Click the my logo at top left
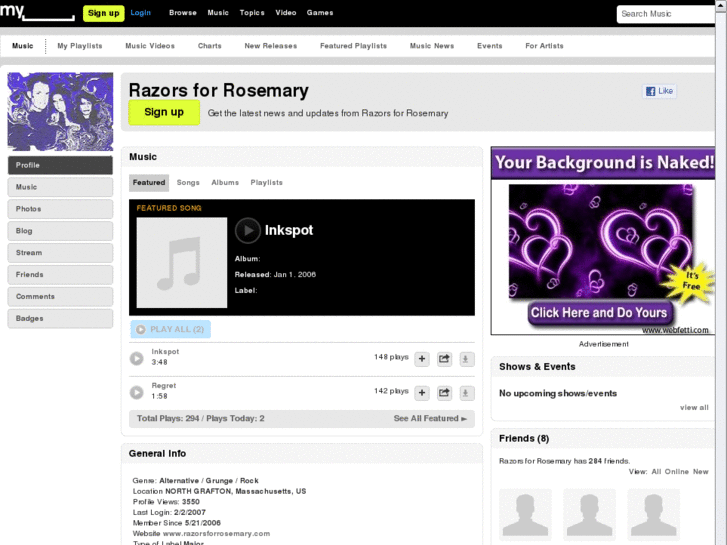The image size is (727, 545). [37, 11]
